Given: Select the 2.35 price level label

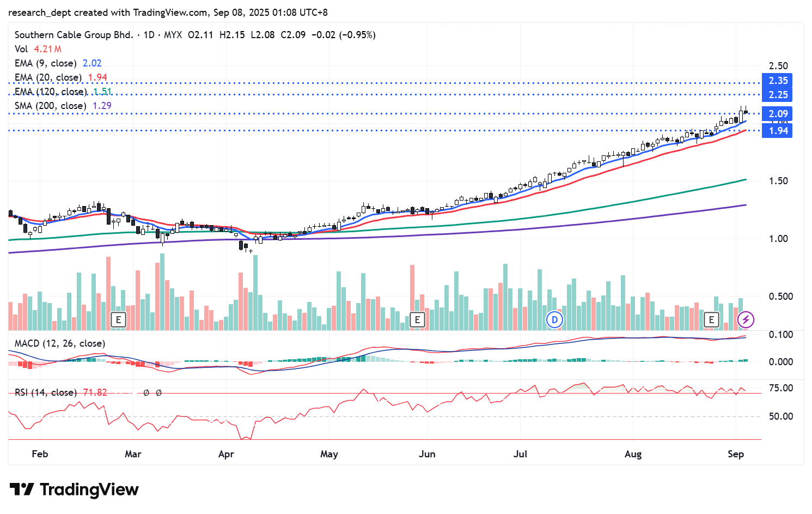Looking at the screenshot, I should [x=778, y=81].
